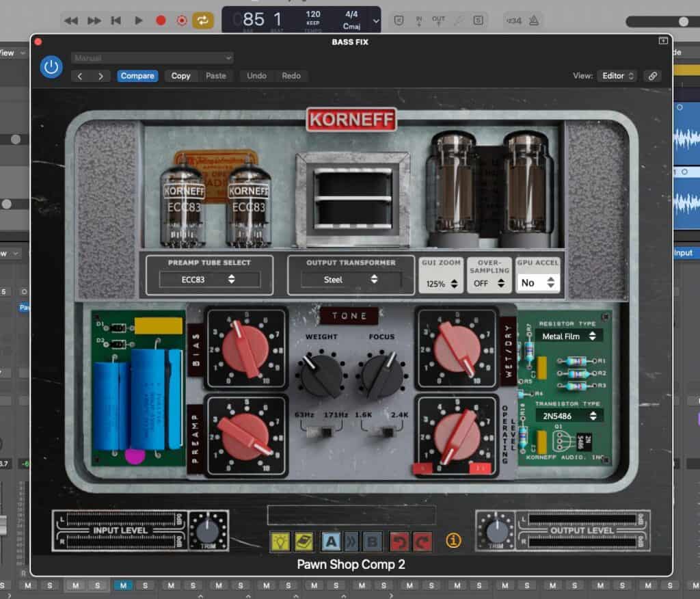Click the plugin link chain icon

[653, 76]
